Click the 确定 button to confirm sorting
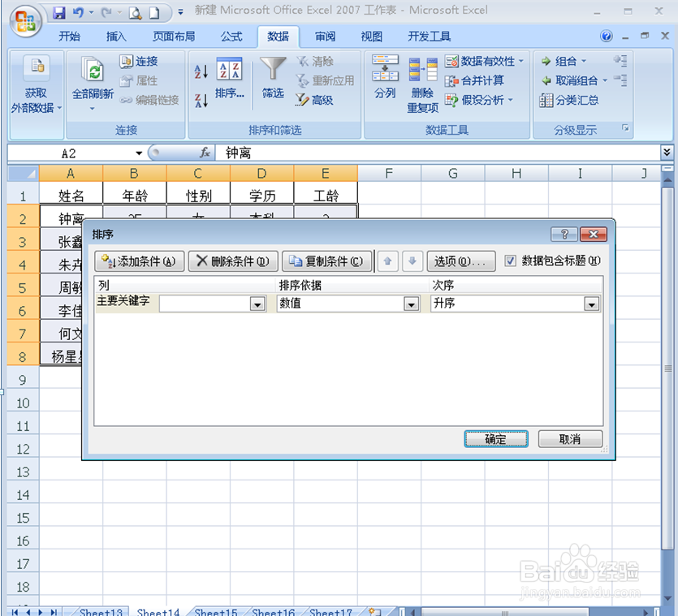 point(495,438)
